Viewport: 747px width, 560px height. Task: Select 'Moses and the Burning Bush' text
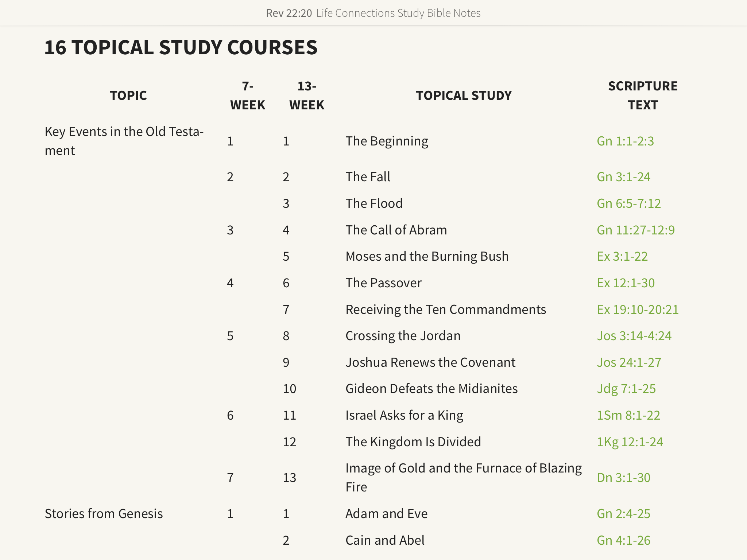[x=427, y=256]
